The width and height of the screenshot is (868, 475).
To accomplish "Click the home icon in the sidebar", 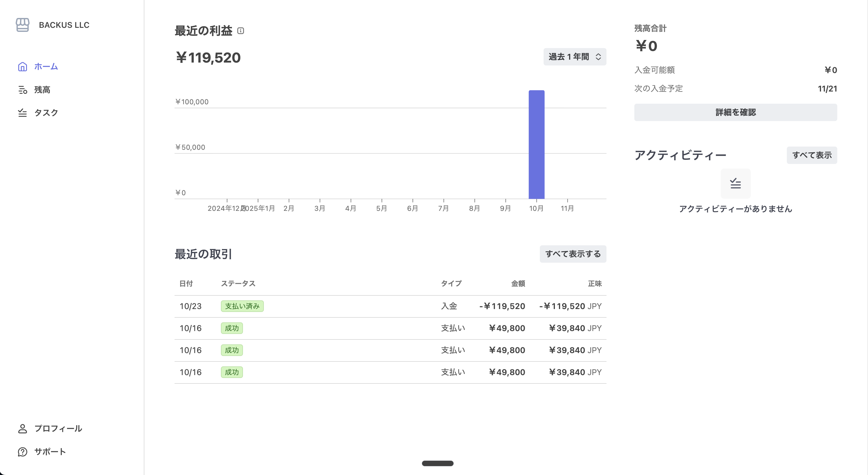I will pos(23,67).
